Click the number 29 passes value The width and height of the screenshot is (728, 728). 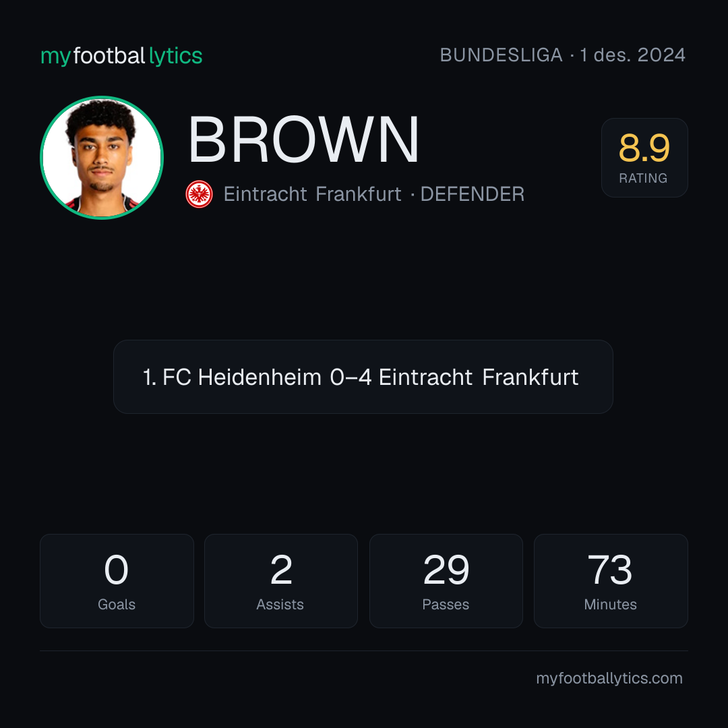click(x=446, y=570)
